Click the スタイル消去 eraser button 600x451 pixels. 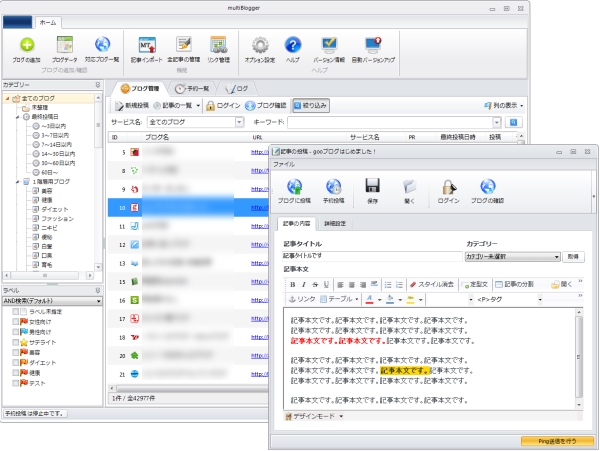[x=431, y=284]
